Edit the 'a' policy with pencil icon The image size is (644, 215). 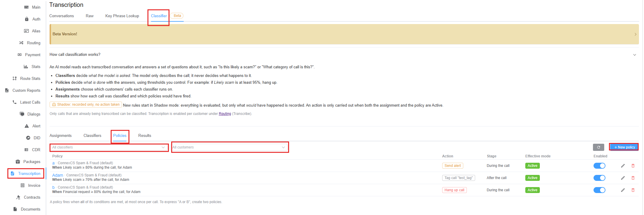(623, 166)
